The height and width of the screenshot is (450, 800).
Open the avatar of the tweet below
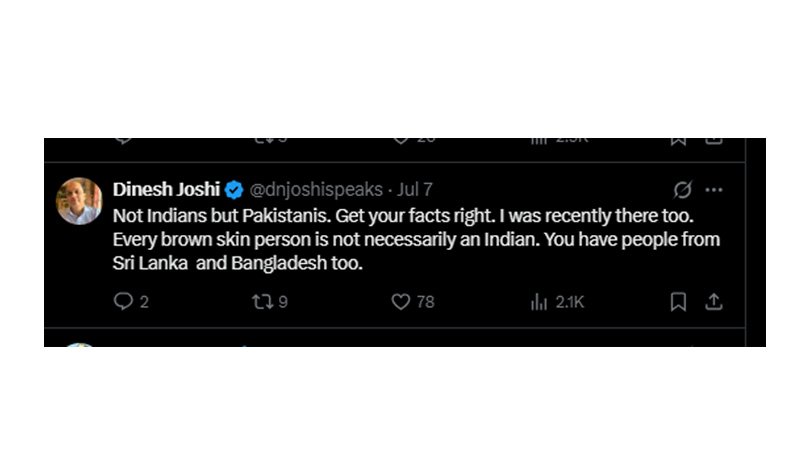[x=79, y=344]
